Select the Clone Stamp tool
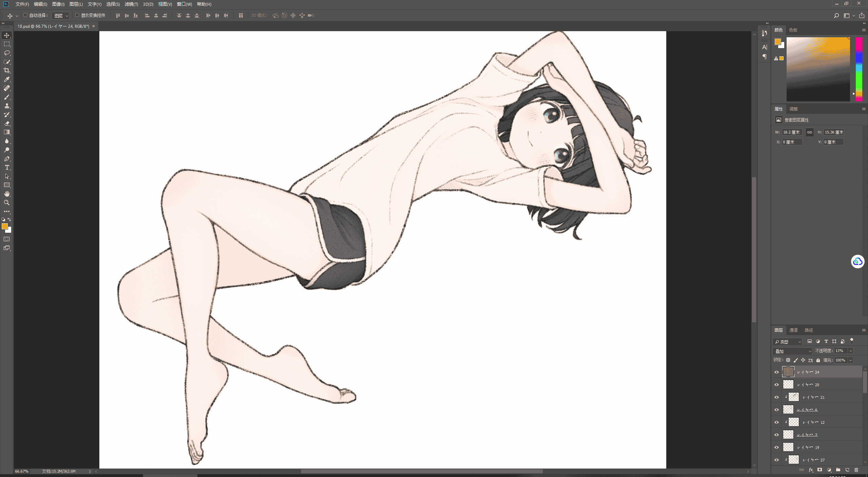 pos(7,106)
